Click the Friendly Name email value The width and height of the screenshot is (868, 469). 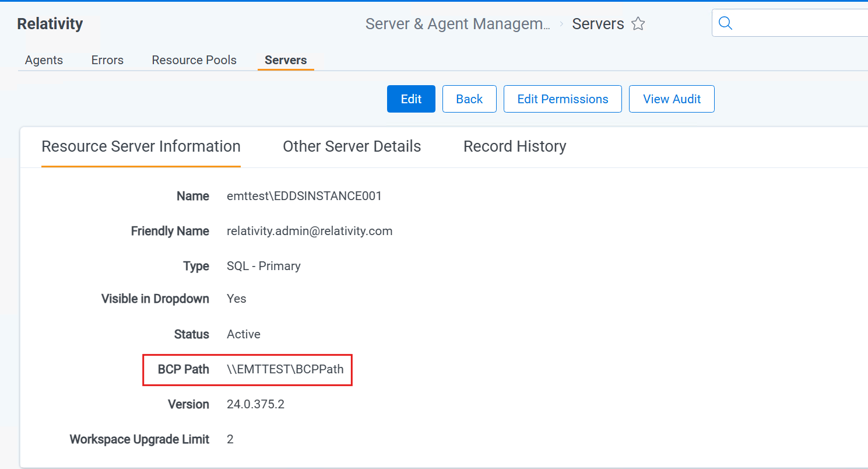click(x=310, y=231)
